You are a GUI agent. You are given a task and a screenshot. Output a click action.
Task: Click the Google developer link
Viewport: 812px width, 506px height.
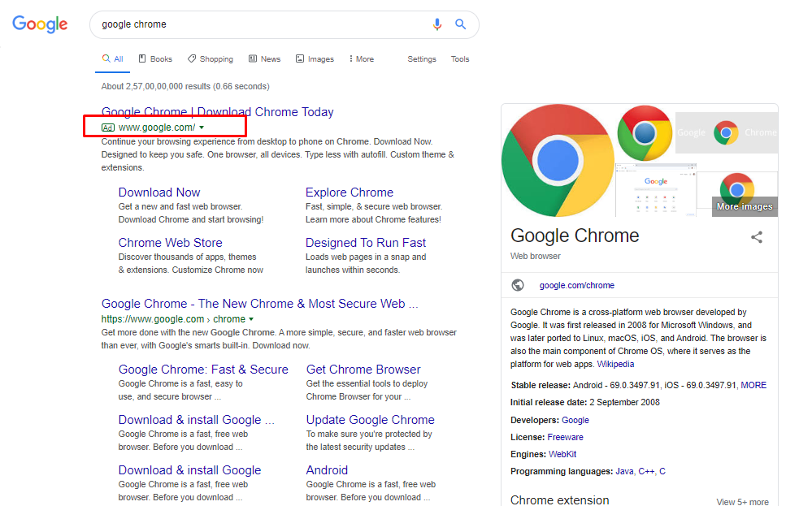coord(575,420)
